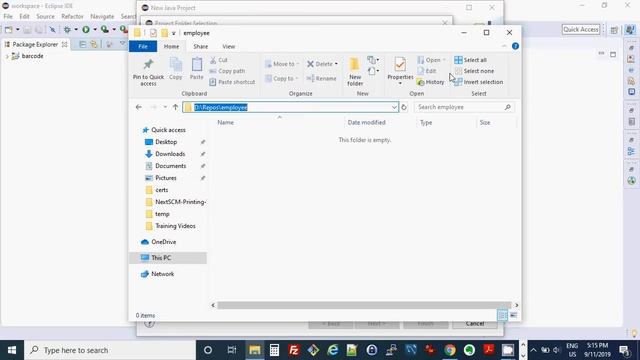Image resolution: width=640 pixels, height=360 pixels.
Task: Click Select none in the ribbon
Action: coord(474,71)
